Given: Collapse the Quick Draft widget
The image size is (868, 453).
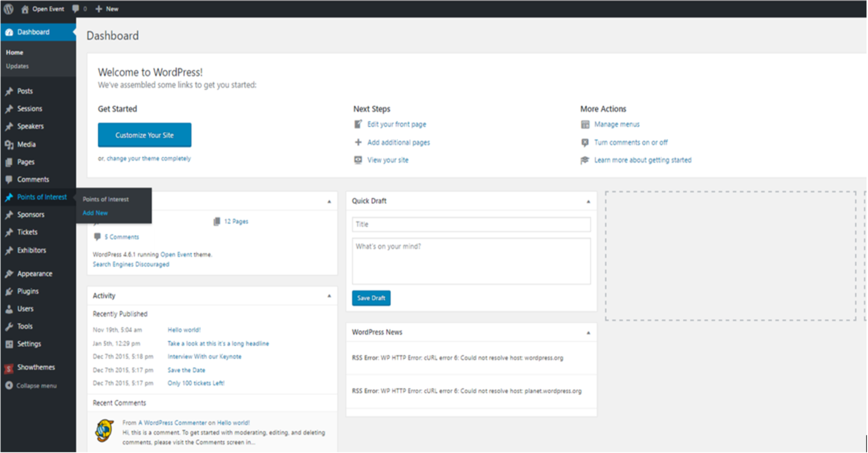Looking at the screenshot, I should pos(588,201).
